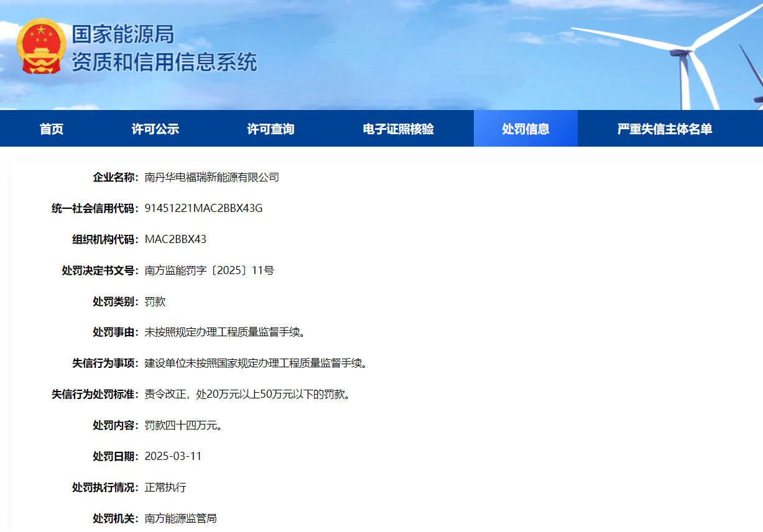Open the 首页 navigation tab
The height and width of the screenshot is (532, 763).
pos(52,129)
